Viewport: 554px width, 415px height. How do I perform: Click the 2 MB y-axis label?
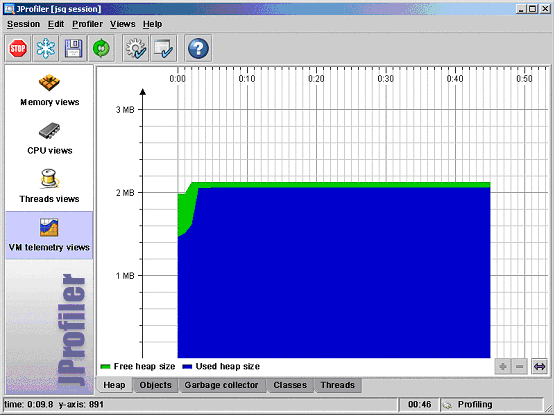125,193
